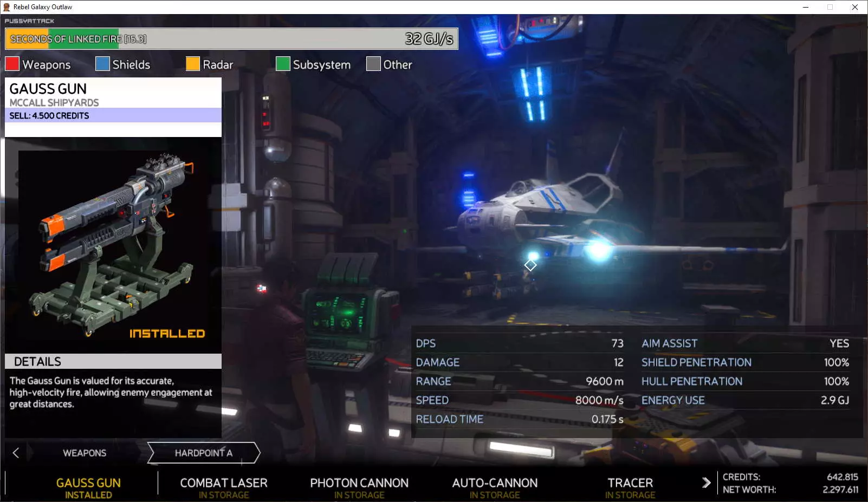The width and height of the screenshot is (868, 502).
Task: Select the HARDPOINT A tab
Action: (204, 453)
